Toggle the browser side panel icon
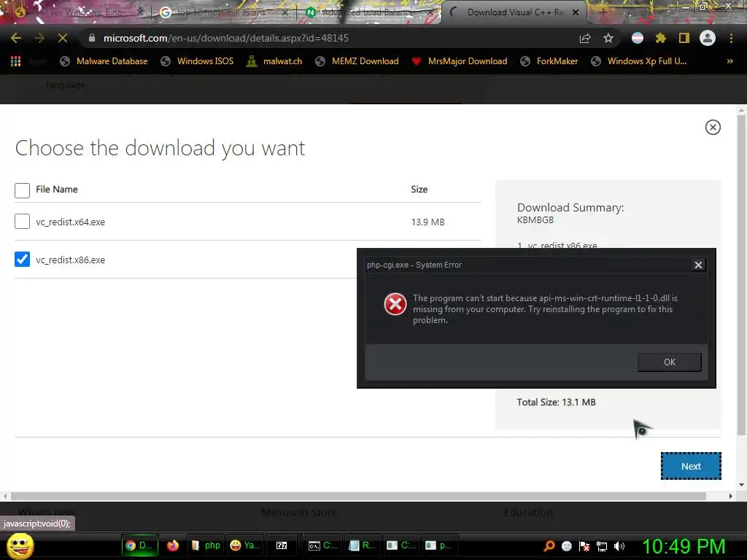The height and width of the screenshot is (560, 747). (x=684, y=38)
